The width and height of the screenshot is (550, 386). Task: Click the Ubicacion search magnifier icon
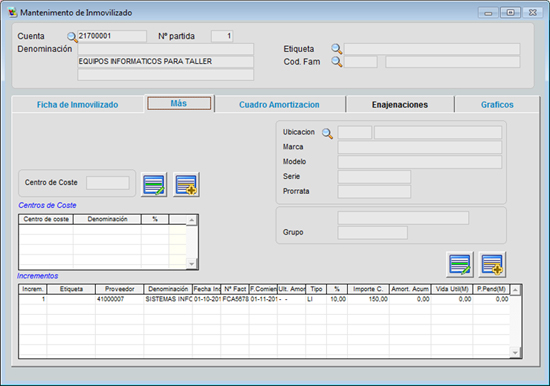327,133
